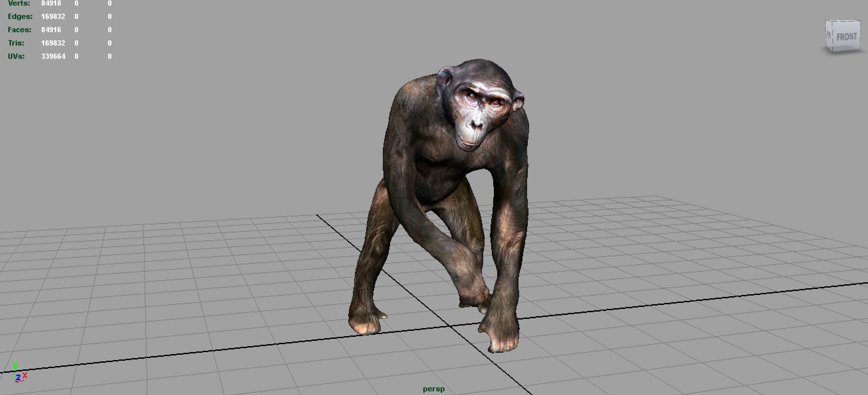Click the vertex count value 84918

(51, 3)
